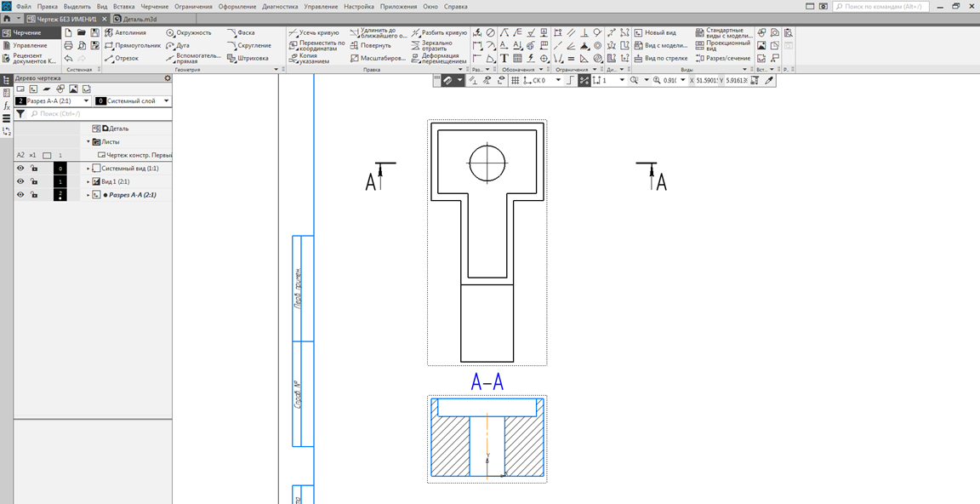This screenshot has width=980, height=504.
Task: Open the fx variables side panel
Action: click(6, 106)
